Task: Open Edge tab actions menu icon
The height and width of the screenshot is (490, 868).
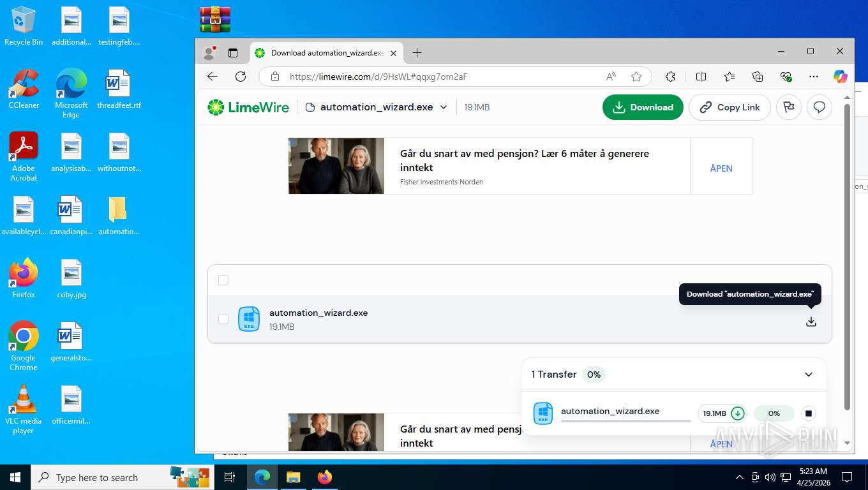Action: click(233, 53)
